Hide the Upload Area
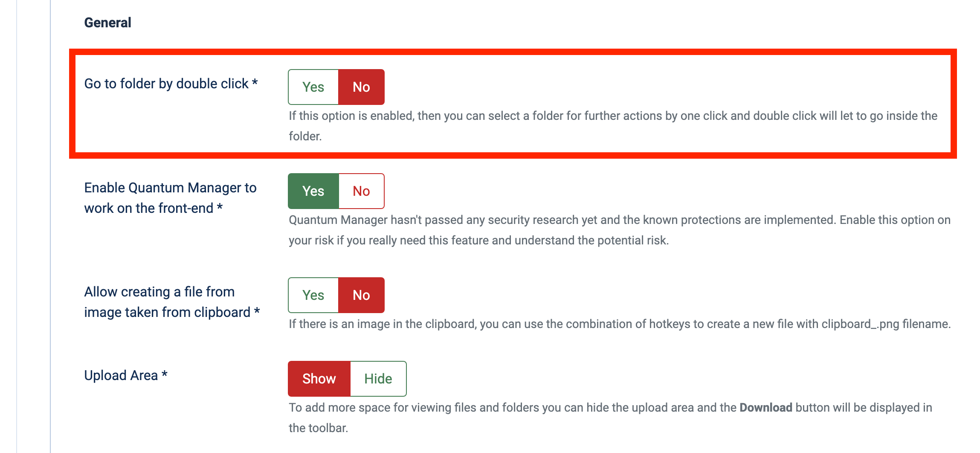 click(378, 379)
